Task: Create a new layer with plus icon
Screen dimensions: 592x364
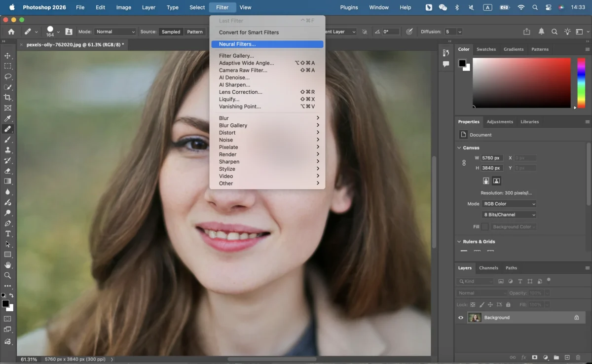Action: click(x=567, y=357)
